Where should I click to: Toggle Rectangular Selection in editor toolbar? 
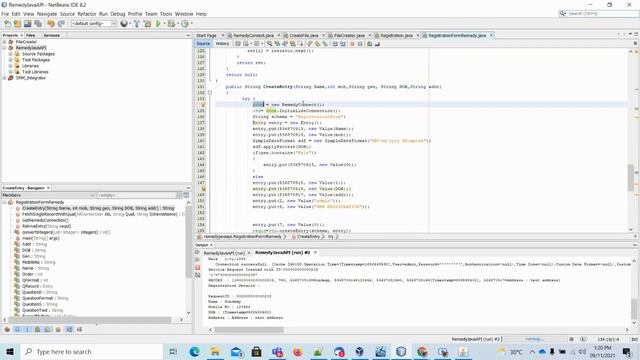coord(300,44)
